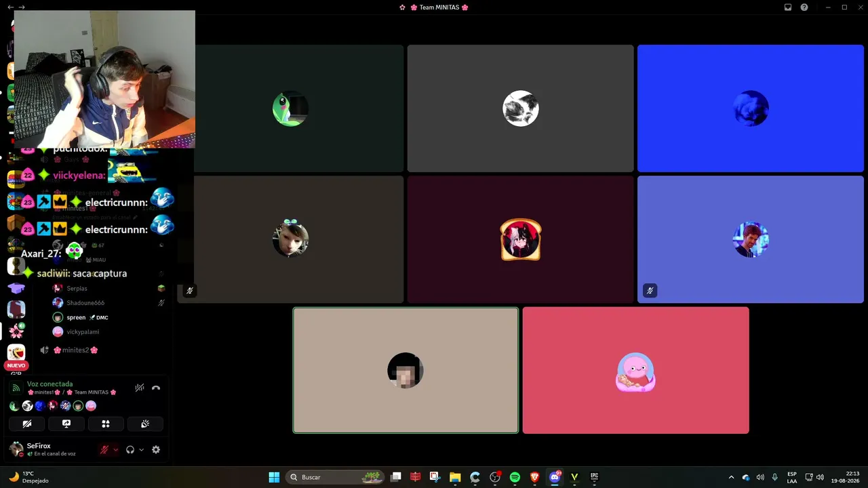868x488 pixels.
Task: Open OBS Studio from taskbar
Action: 495,477
